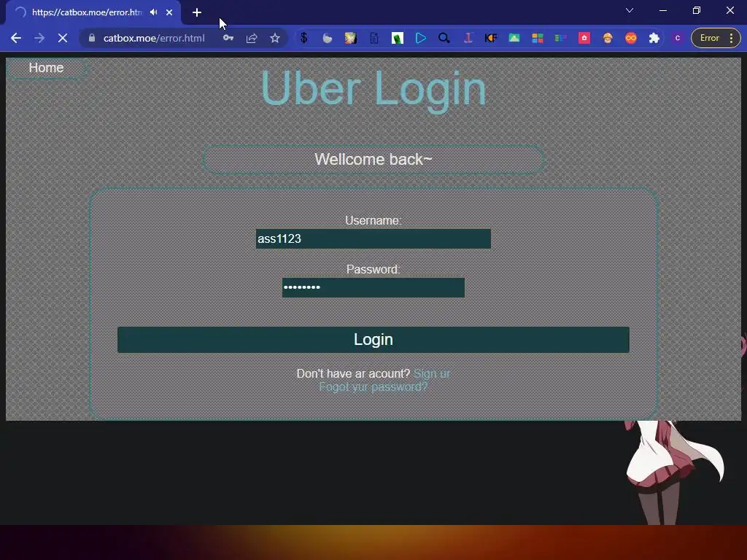Open saved passwords key icon
The image size is (747, 560).
tap(228, 38)
